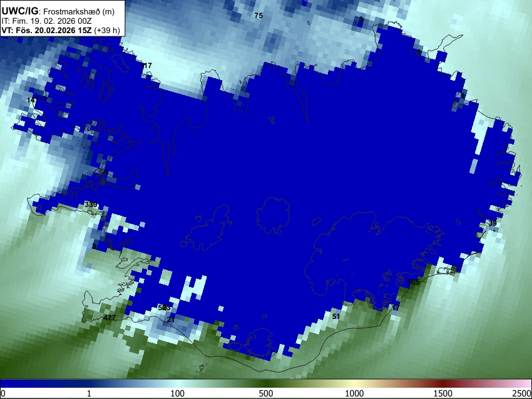Click the "VT: Fös. 20.02.2026 15Z" valid-time text
Screen dimensions: 532x399
pos(46,30)
